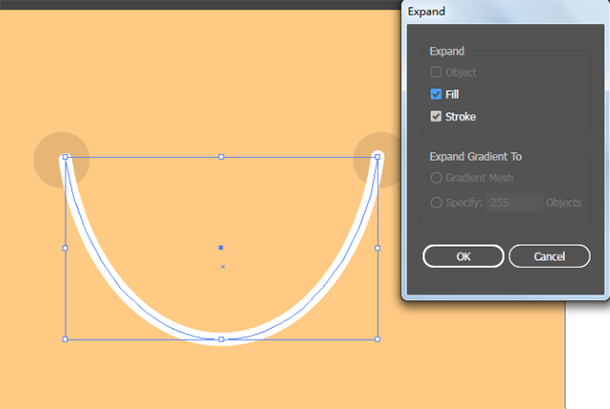Click the bottom-left bounding box handle
The image size is (610, 409).
pyautogui.click(x=65, y=339)
